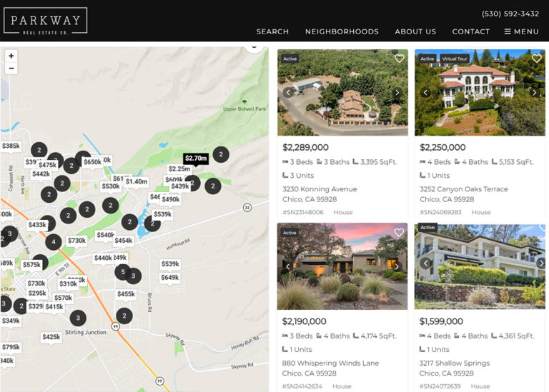Zoom out on the map
The height and width of the screenshot is (392, 549).
[11, 69]
